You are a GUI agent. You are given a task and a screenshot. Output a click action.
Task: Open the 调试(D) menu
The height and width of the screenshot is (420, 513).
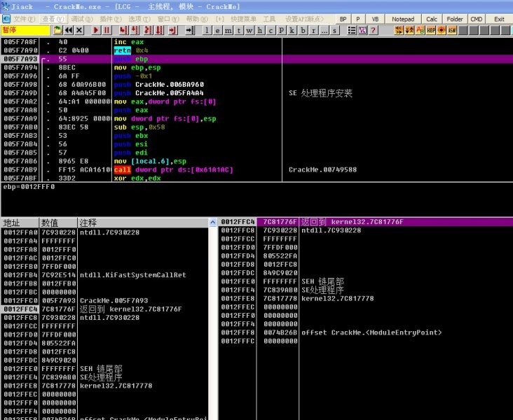(82, 19)
